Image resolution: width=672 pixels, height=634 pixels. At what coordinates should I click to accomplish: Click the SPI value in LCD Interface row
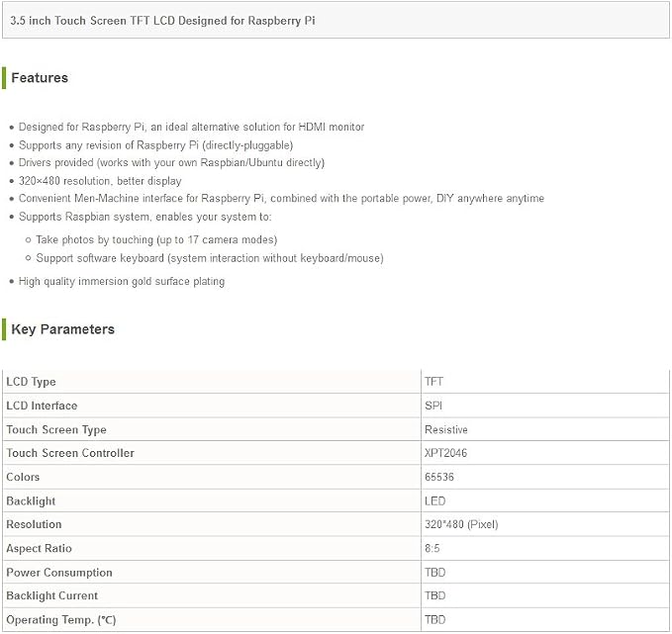click(x=433, y=406)
